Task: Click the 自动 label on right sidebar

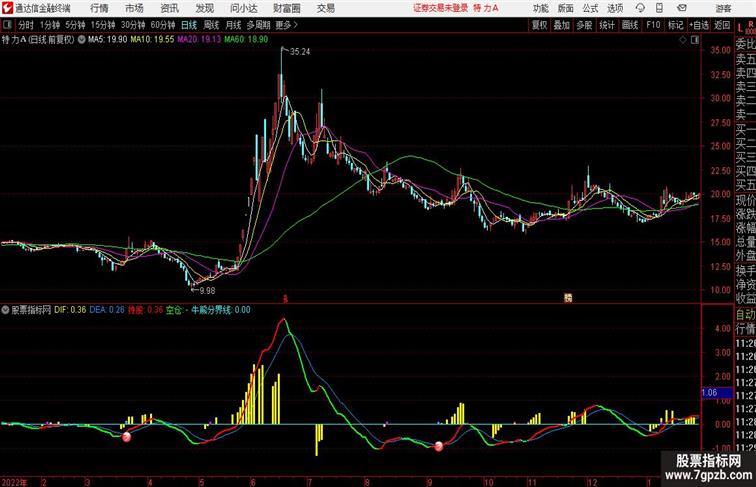Action: (x=745, y=314)
